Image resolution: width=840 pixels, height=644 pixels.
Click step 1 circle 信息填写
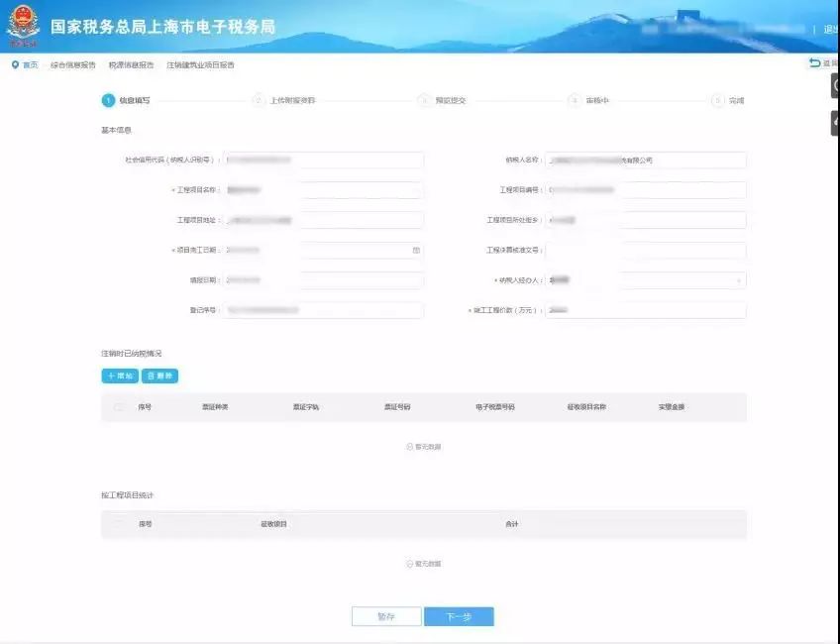pos(108,100)
